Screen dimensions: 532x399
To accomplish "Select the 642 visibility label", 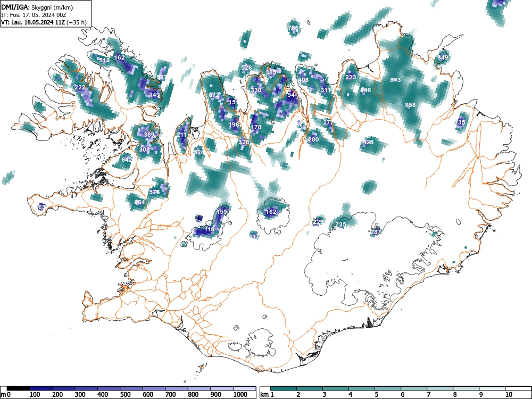I will coord(127,160).
